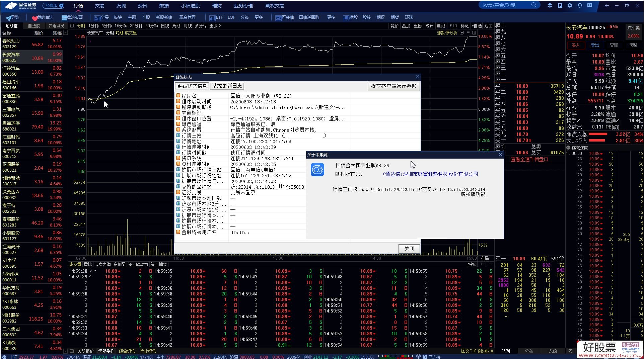Click the 查询 button in the quote panel
Image resolution: width=644 pixels, height=359 pixels.
click(x=614, y=45)
